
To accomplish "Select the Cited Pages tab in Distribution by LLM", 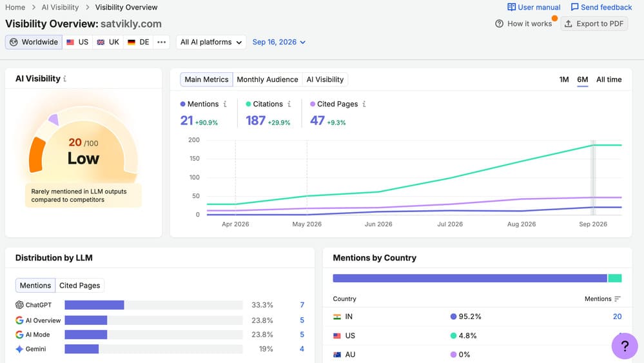I will pyautogui.click(x=80, y=286).
